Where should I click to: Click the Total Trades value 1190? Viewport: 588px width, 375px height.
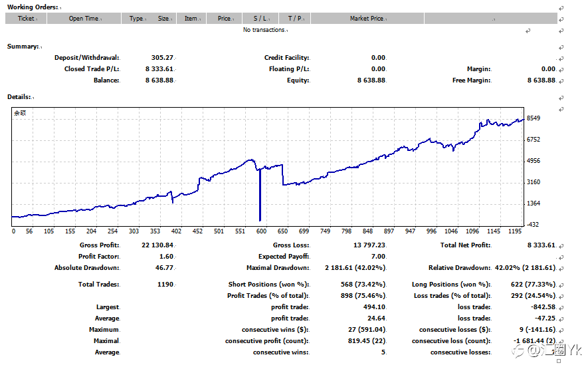click(x=165, y=285)
